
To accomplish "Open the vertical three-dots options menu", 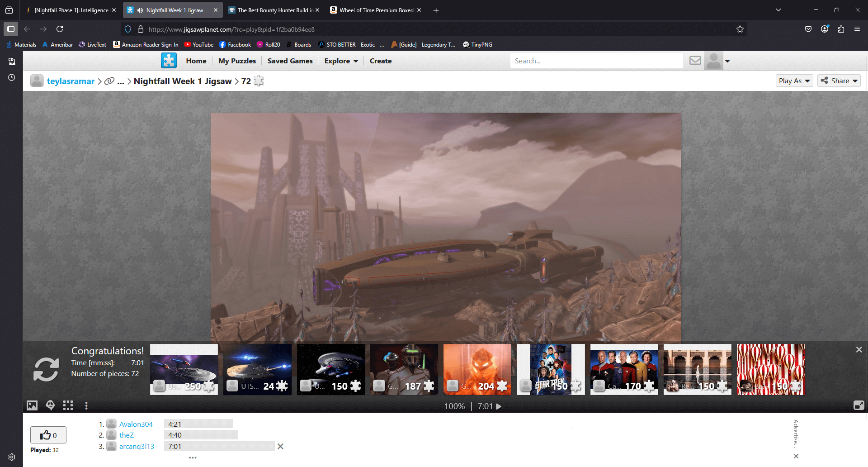I will point(86,405).
